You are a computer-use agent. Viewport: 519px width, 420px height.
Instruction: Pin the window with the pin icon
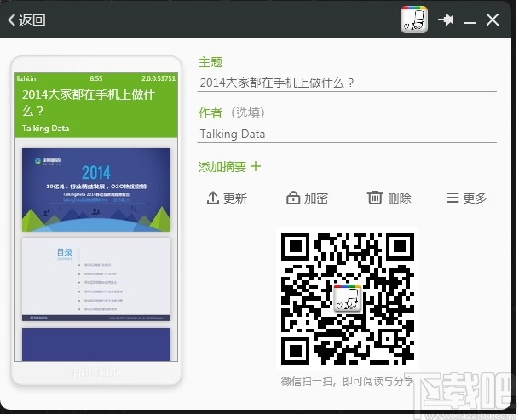pyautogui.click(x=446, y=20)
